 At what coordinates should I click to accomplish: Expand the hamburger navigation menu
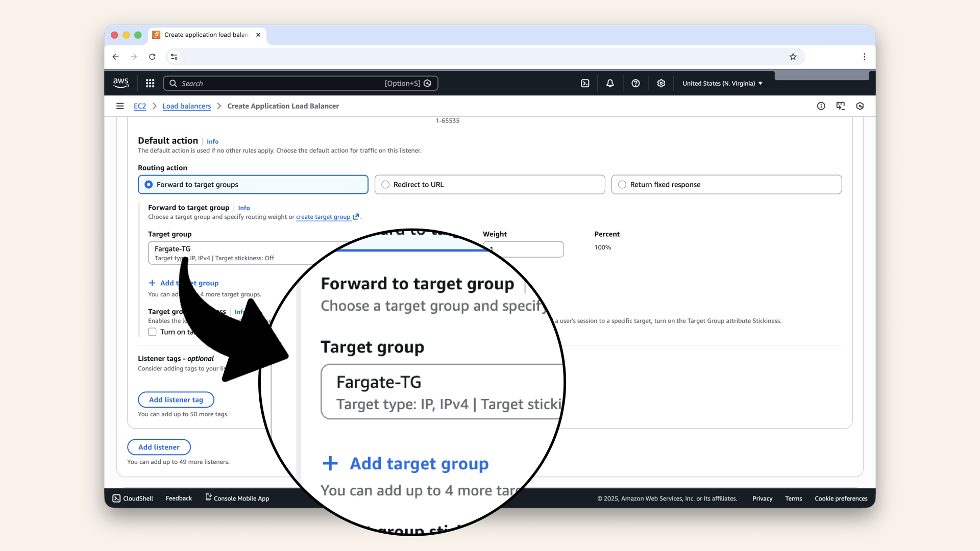(x=120, y=106)
